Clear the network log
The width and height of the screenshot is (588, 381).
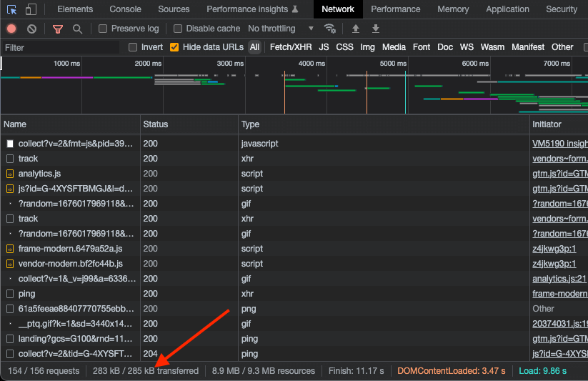click(x=31, y=29)
